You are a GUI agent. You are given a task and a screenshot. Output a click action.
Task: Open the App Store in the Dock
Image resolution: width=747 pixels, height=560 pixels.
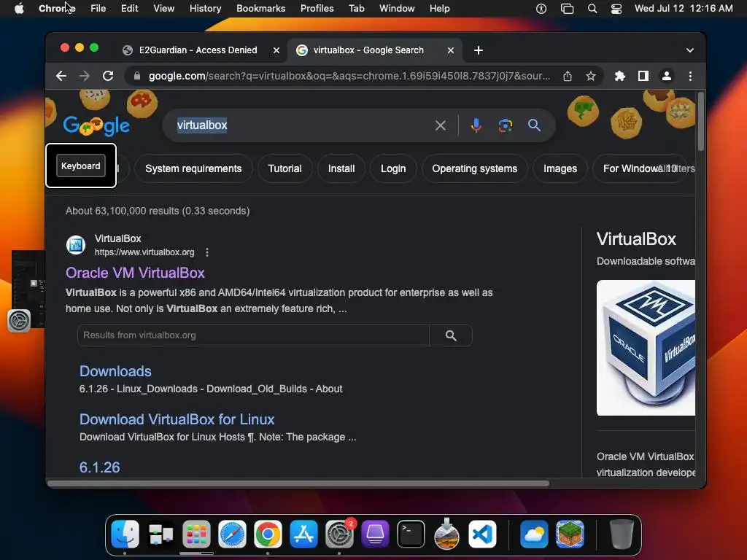(303, 534)
